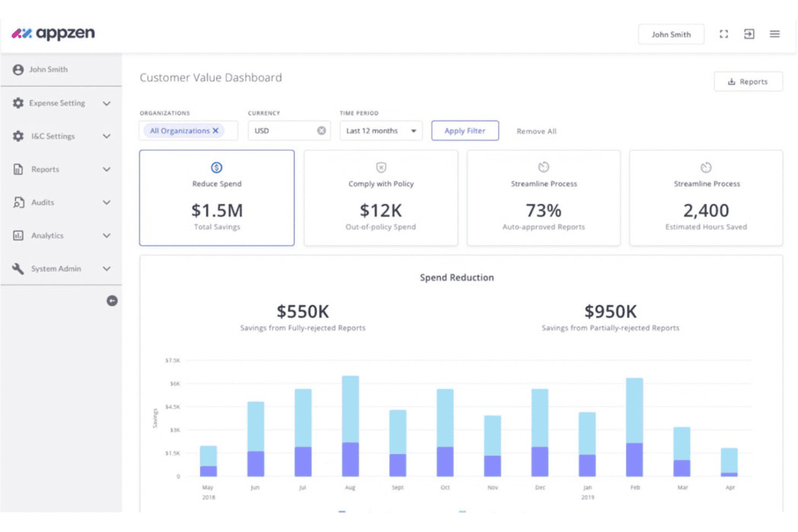Open Audits in the sidebar
This screenshot has width=798, height=532.
(x=61, y=203)
